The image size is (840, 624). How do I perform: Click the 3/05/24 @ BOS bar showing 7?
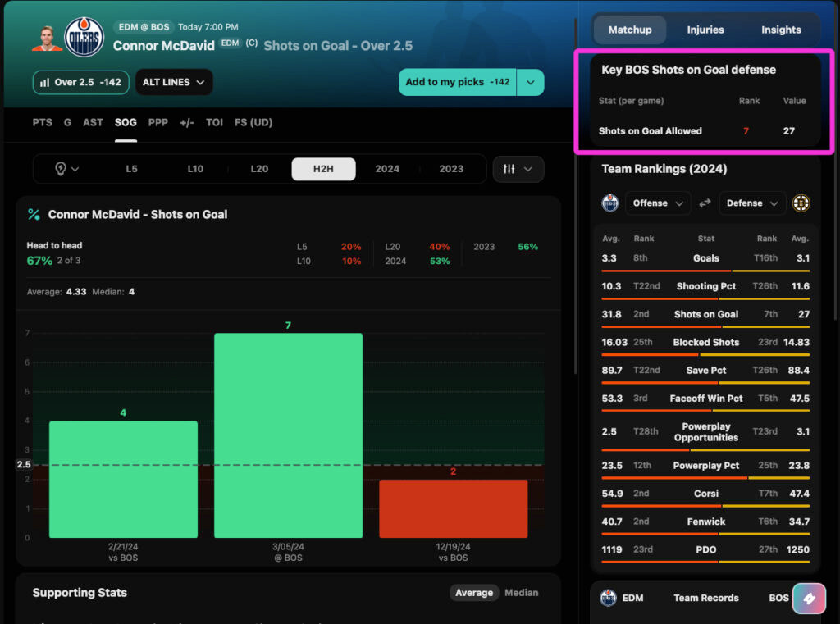pyautogui.click(x=288, y=435)
